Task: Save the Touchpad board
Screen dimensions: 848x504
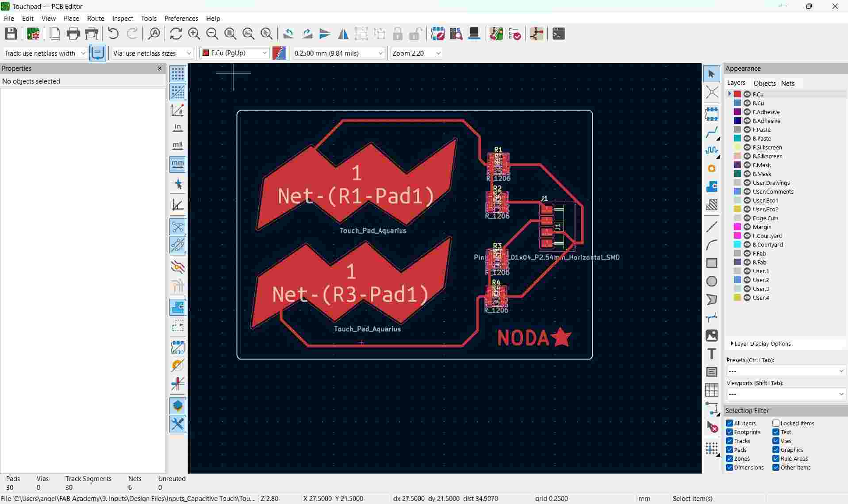Action: [x=11, y=34]
